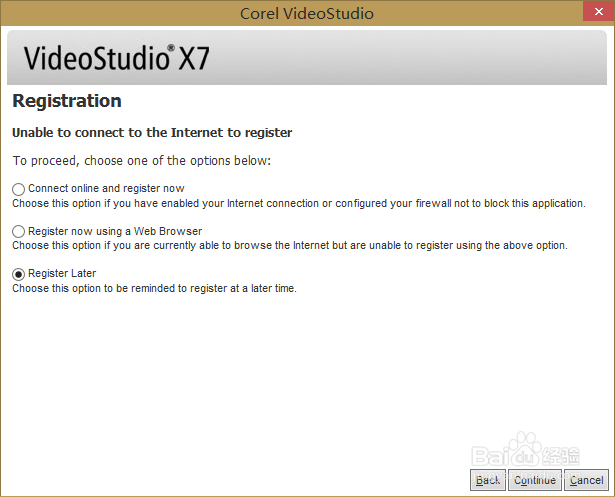Click the firewall description under Connect online

point(298,203)
